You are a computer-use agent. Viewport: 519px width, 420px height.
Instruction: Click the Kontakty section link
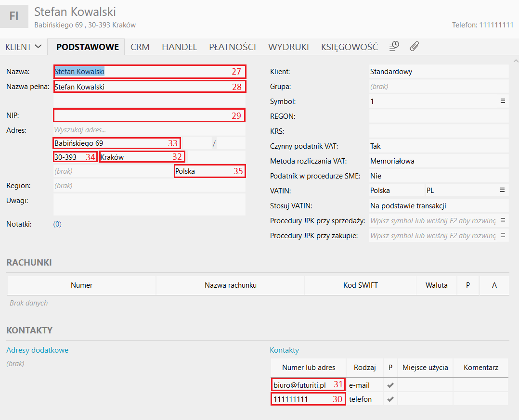[x=284, y=350]
